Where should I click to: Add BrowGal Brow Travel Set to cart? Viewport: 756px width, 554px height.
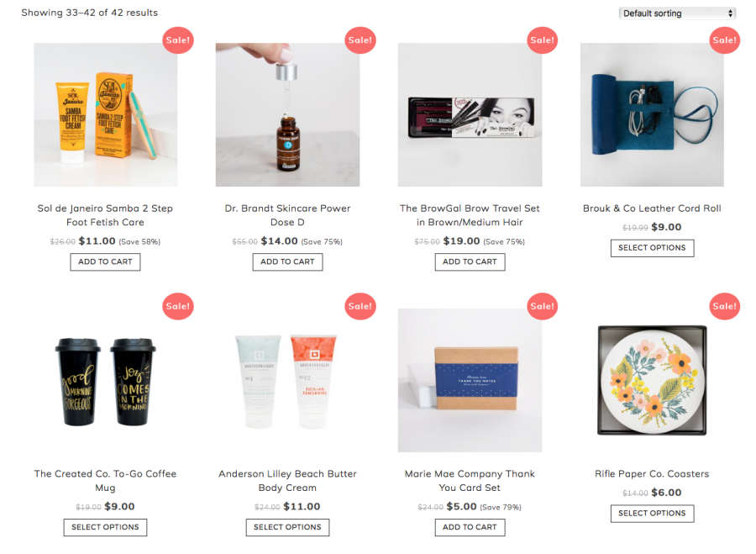click(470, 262)
